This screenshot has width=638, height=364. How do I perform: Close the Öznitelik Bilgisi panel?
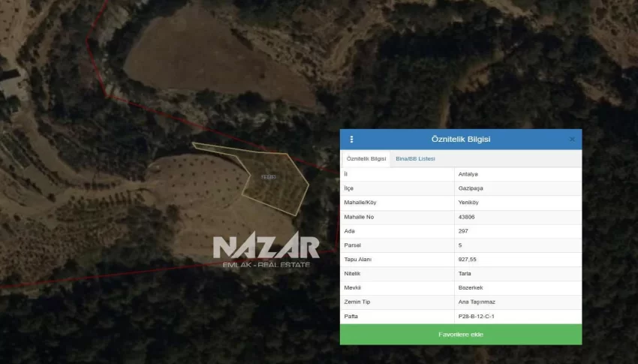click(x=572, y=140)
